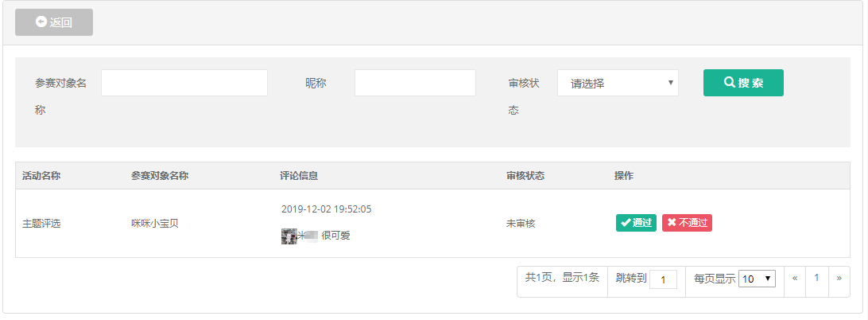The height and width of the screenshot is (320, 868).
Task: Click the back arrow icon in 返回
Action: click(41, 21)
